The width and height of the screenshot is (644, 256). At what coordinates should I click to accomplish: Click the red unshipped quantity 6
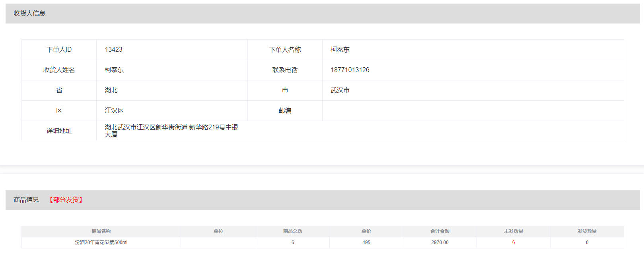513,242
